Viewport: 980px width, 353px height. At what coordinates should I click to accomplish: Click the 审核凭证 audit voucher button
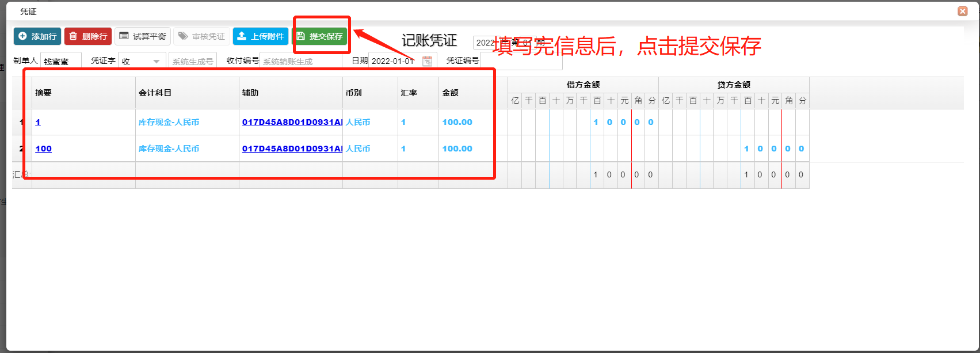(201, 36)
